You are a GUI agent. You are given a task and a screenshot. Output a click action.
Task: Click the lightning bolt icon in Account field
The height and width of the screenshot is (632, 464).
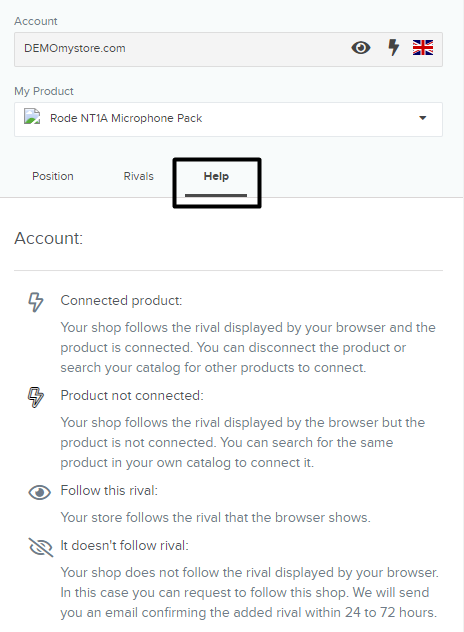[393, 48]
